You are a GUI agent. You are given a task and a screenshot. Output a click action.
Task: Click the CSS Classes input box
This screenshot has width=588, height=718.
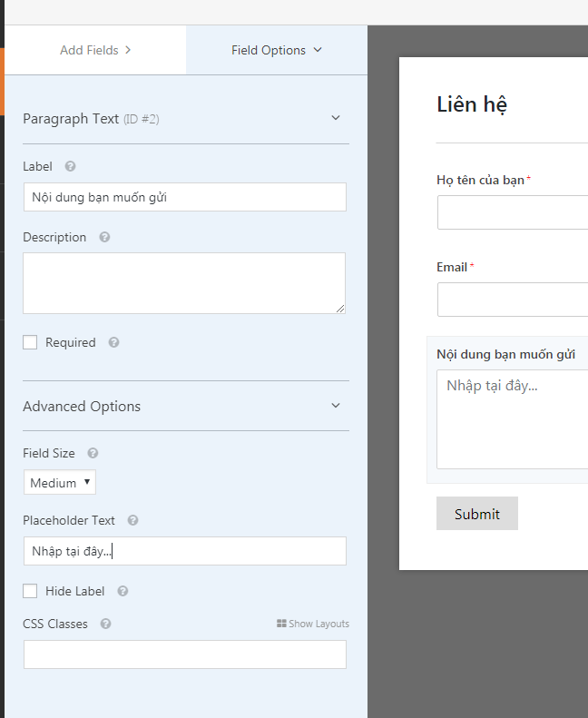point(184,654)
